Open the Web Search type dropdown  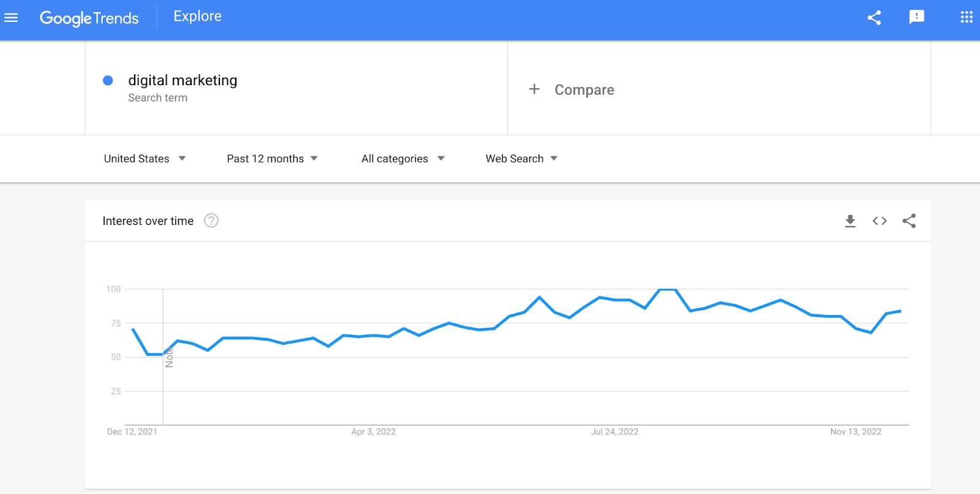(x=521, y=159)
